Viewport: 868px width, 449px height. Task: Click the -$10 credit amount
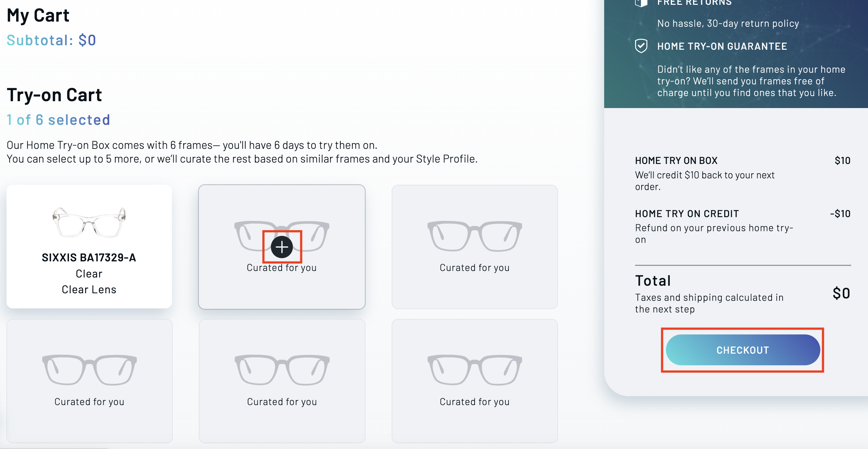840,214
